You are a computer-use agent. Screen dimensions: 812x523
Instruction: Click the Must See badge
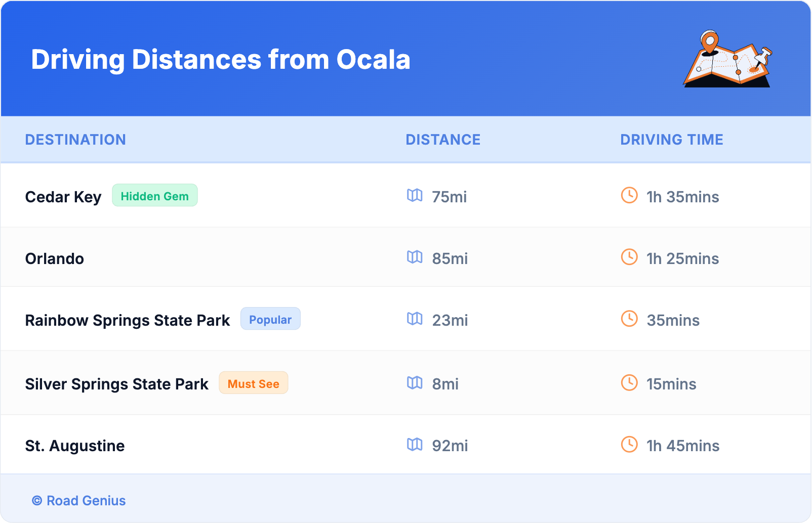tap(253, 383)
